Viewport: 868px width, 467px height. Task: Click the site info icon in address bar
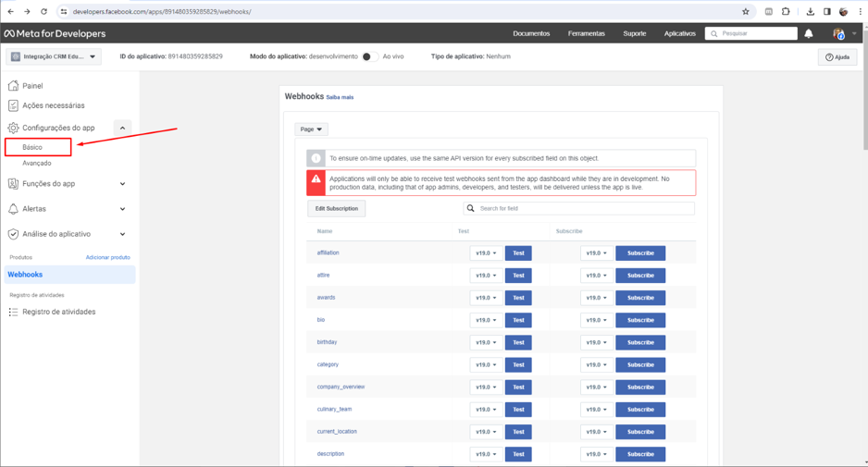click(64, 11)
